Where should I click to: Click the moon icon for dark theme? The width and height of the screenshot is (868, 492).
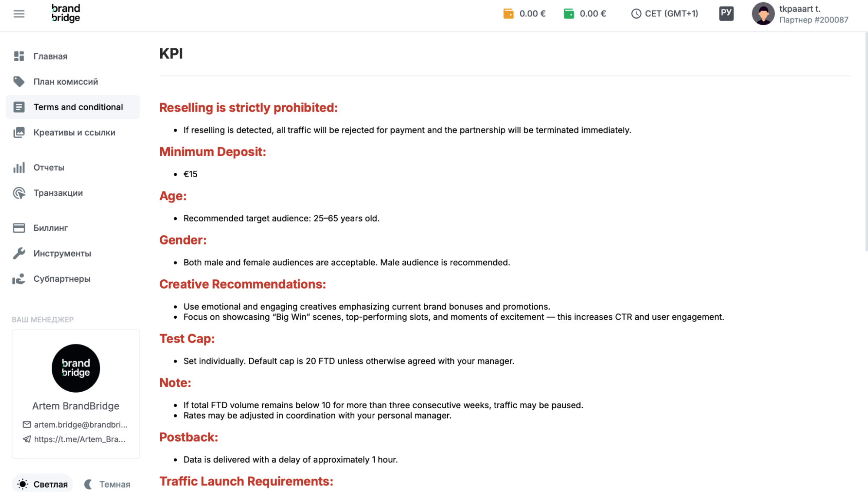pos(89,484)
